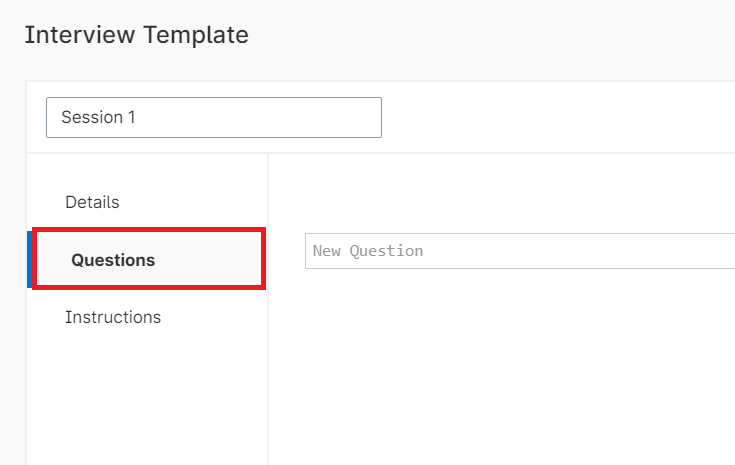Click the blank panel under New Question

(500, 370)
